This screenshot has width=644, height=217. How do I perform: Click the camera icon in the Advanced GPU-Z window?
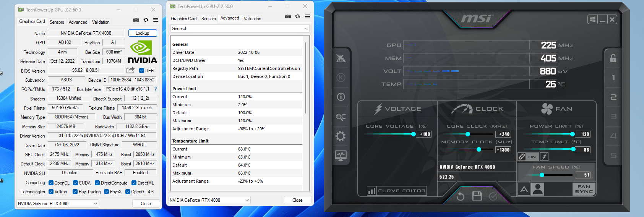click(x=288, y=16)
